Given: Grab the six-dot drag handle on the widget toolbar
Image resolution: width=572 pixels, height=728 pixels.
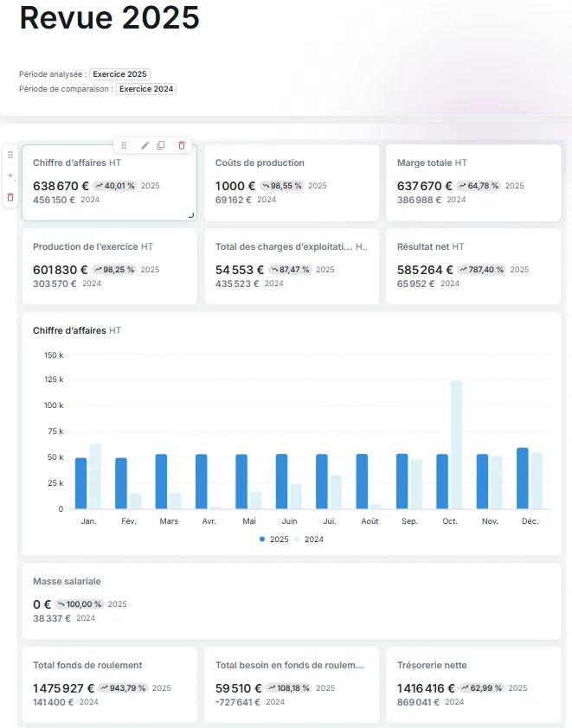Looking at the screenshot, I should point(124,145).
